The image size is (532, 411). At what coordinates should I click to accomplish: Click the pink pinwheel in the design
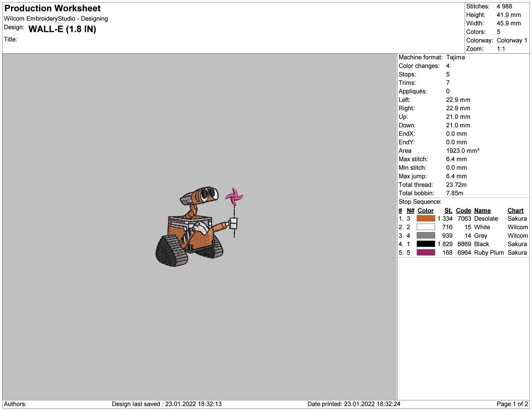[234, 196]
